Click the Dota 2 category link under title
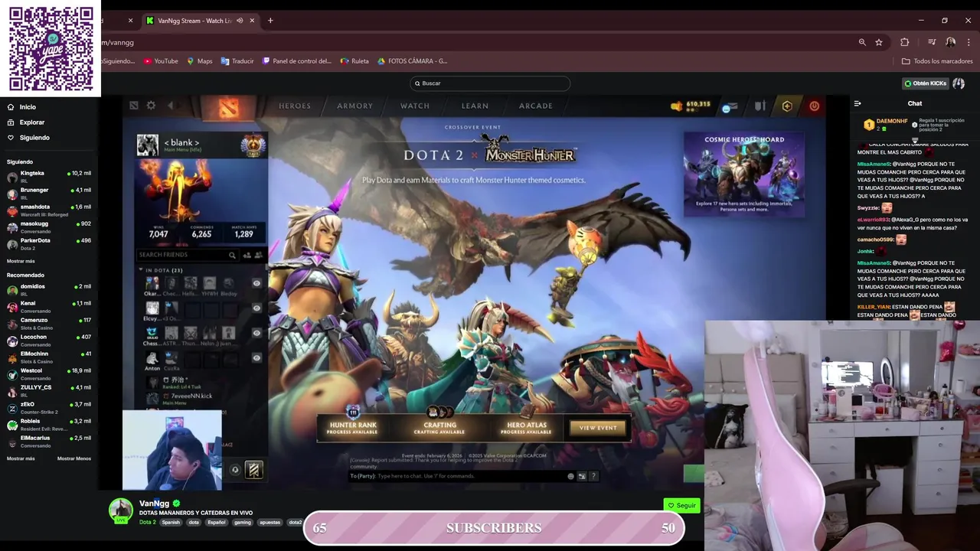 147,523
